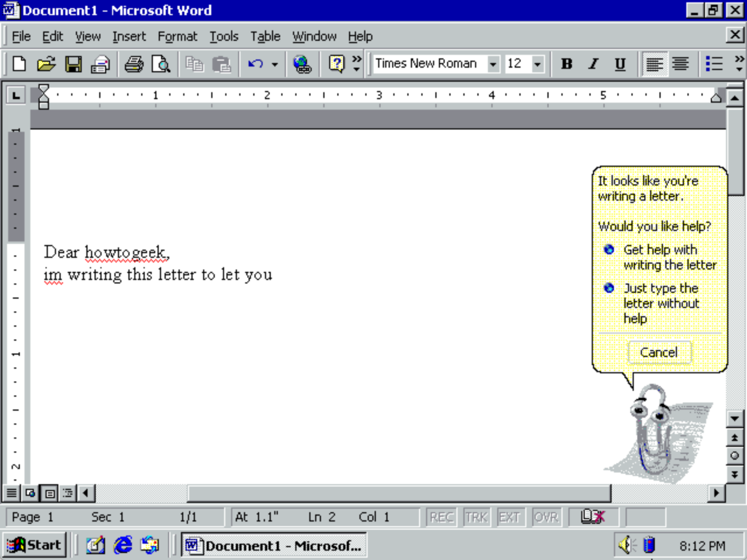747x560 pixels.
Task: Expand more Standard toolbar buttons
Action: (x=357, y=64)
